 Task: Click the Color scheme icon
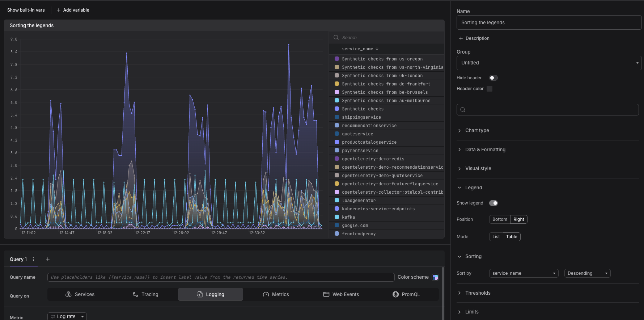pos(435,277)
